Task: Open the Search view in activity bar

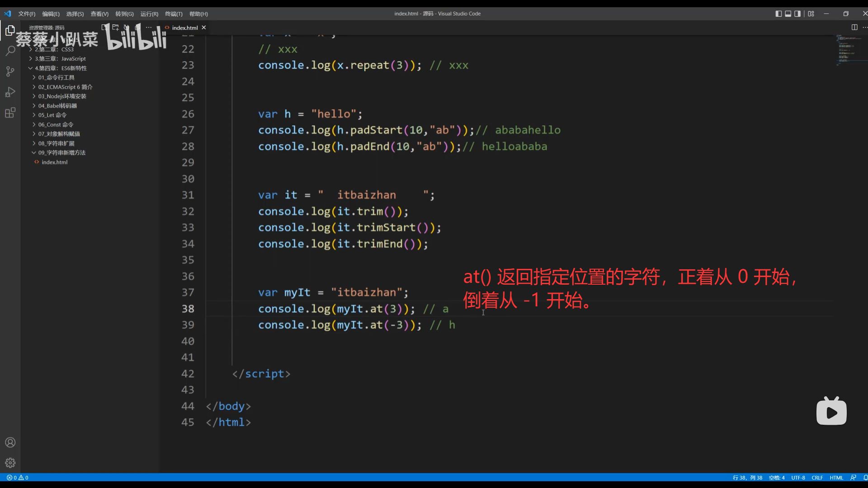Action: 10,51
